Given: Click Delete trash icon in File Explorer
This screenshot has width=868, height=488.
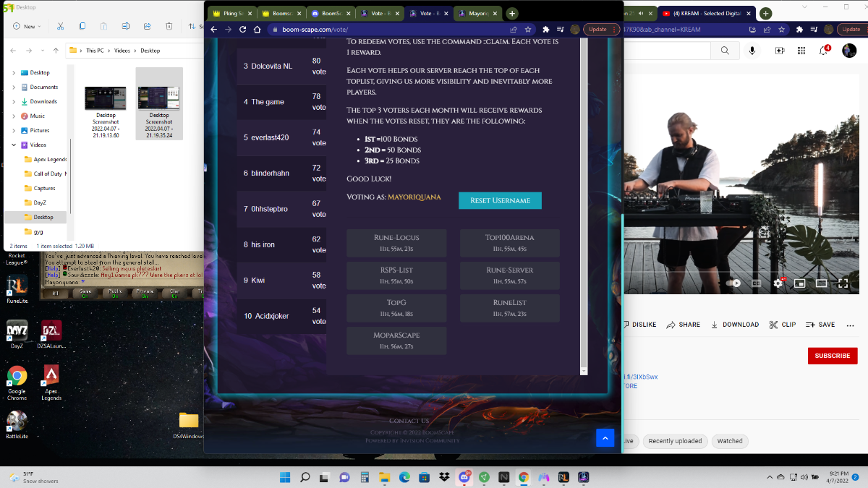Looking at the screenshot, I should coord(169,26).
